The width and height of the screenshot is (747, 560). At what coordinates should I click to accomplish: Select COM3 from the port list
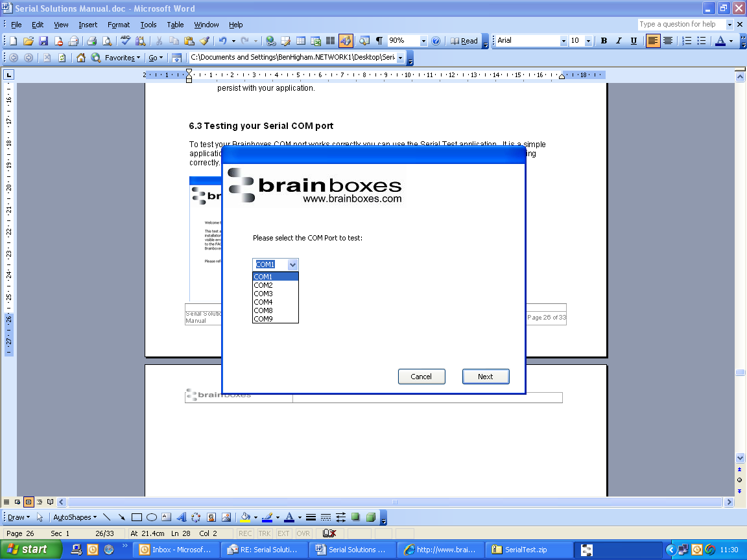pyautogui.click(x=263, y=294)
